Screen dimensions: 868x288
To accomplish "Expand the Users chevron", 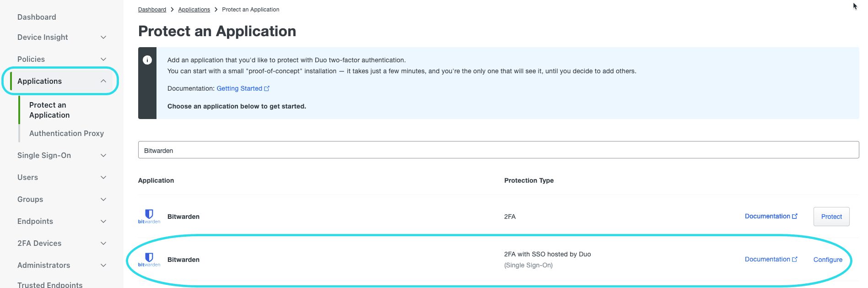I will point(103,177).
